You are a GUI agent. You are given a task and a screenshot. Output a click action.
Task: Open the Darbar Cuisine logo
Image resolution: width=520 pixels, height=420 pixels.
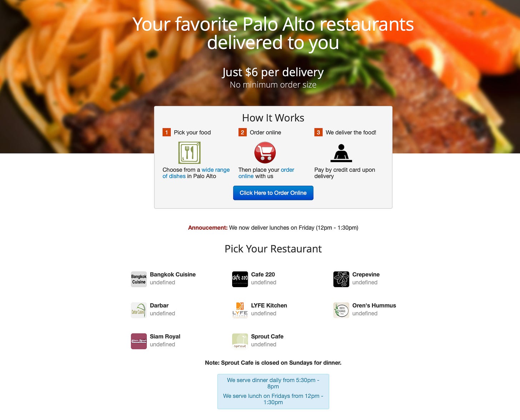139,310
